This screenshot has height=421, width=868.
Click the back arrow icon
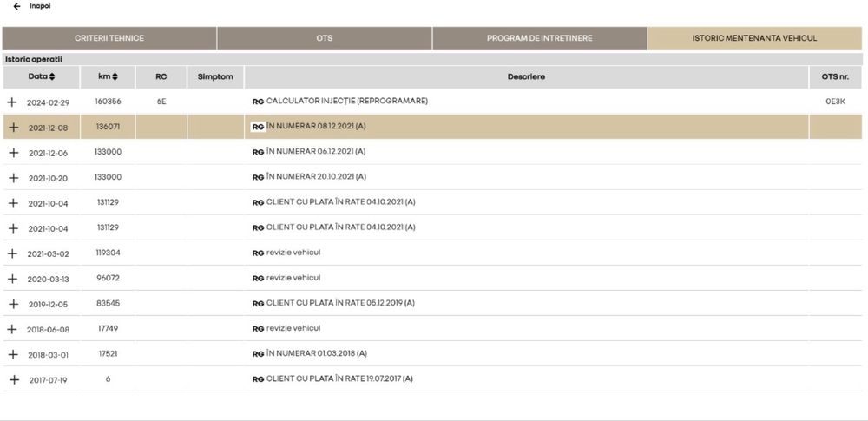click(x=16, y=6)
